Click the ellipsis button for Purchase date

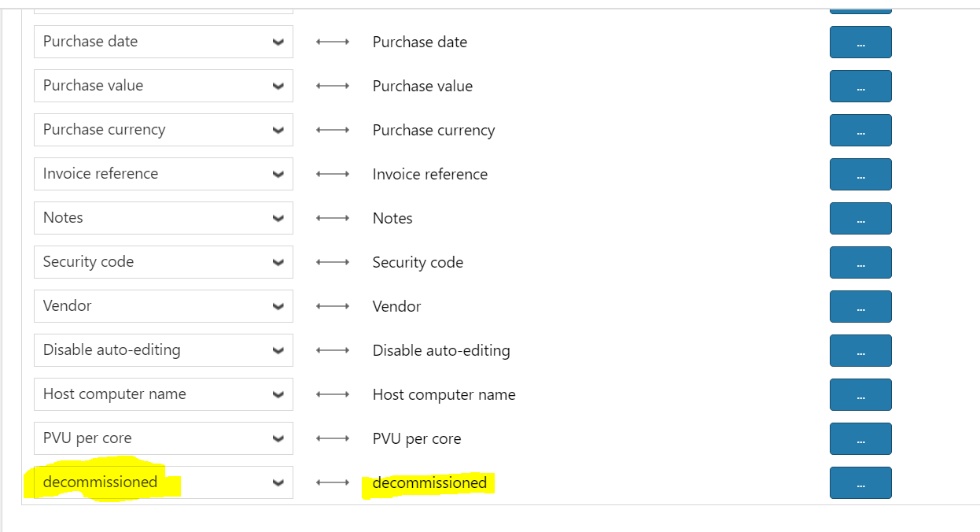[860, 42]
